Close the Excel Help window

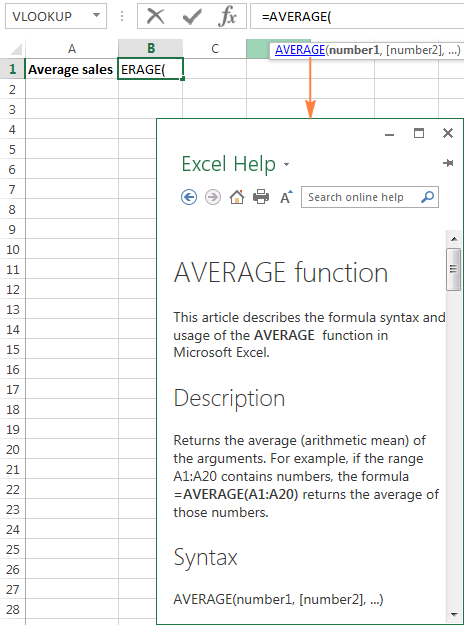[x=448, y=133]
